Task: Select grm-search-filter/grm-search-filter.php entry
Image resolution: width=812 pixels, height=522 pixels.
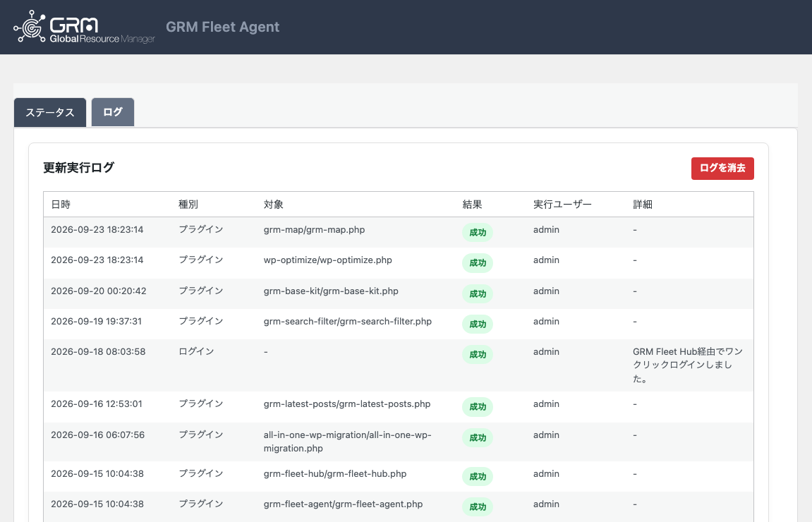Action: tap(348, 321)
